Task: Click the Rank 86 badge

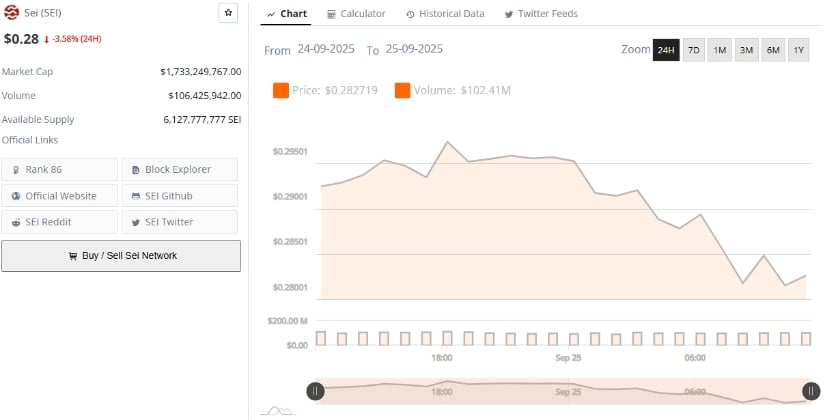Action: coord(60,169)
